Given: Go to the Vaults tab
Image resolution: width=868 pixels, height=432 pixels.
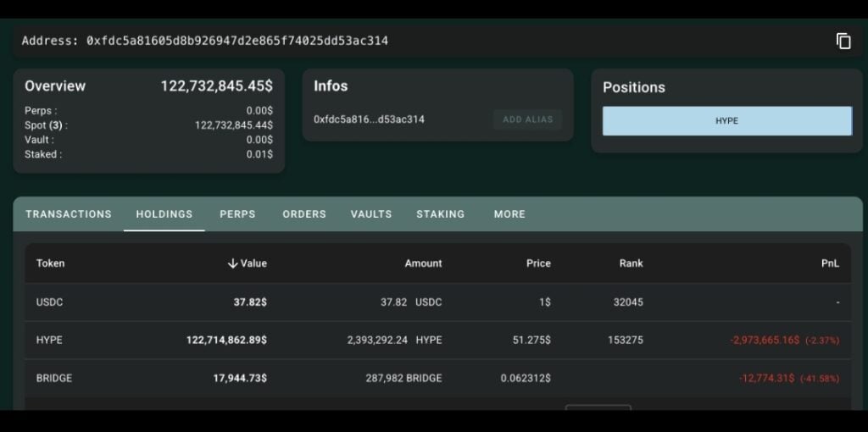Looking at the screenshot, I should (x=371, y=214).
